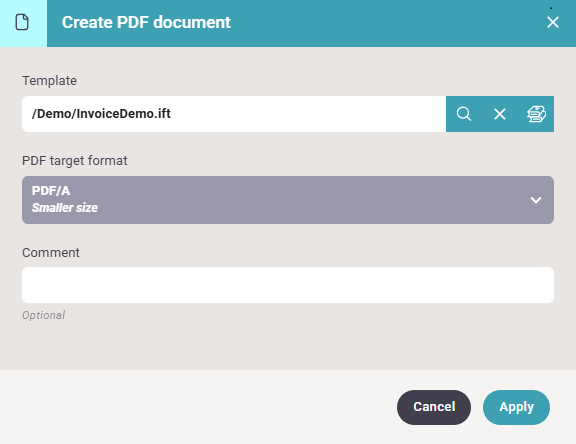Open the template library via stacked books icon
The image size is (576, 444).
536,114
